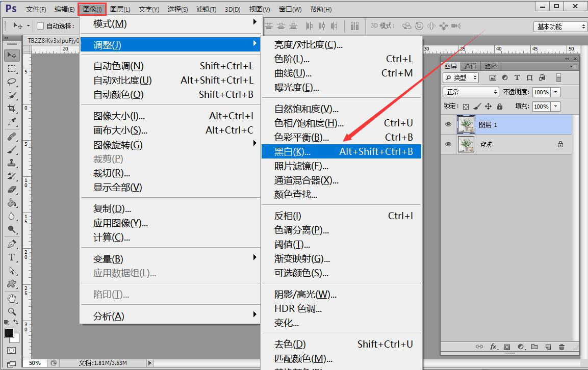Open the opacity (不透明度) slider arrow

coord(556,92)
